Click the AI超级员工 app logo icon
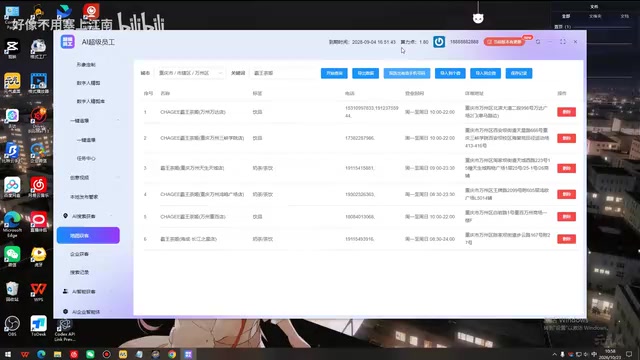This screenshot has width=640, height=360. click(x=68, y=42)
